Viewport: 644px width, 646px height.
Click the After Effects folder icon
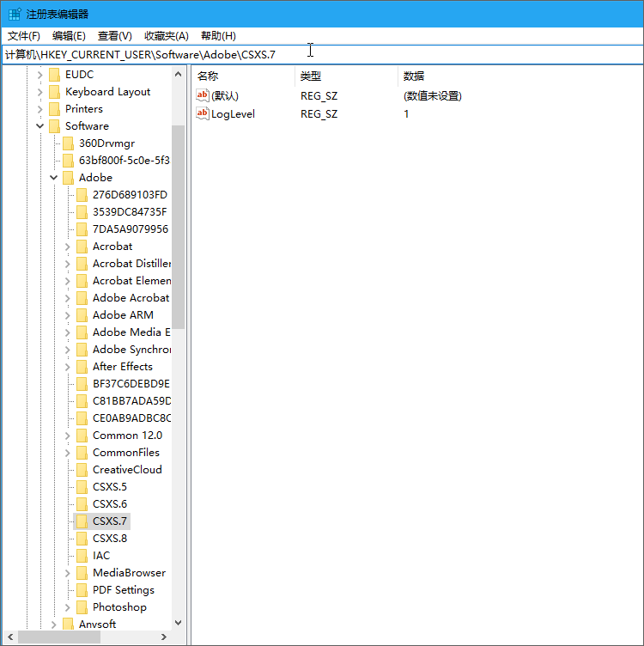click(x=82, y=367)
